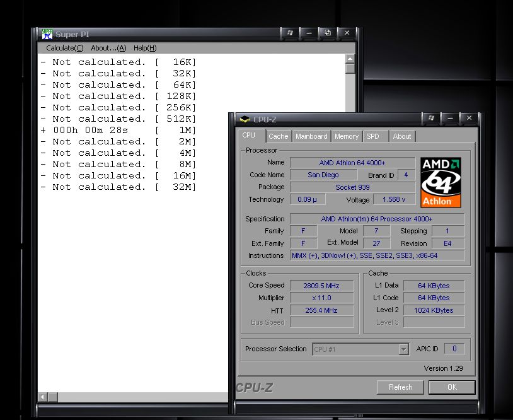
Task: Click the Package value 'Socket 939'
Action: 352,187
